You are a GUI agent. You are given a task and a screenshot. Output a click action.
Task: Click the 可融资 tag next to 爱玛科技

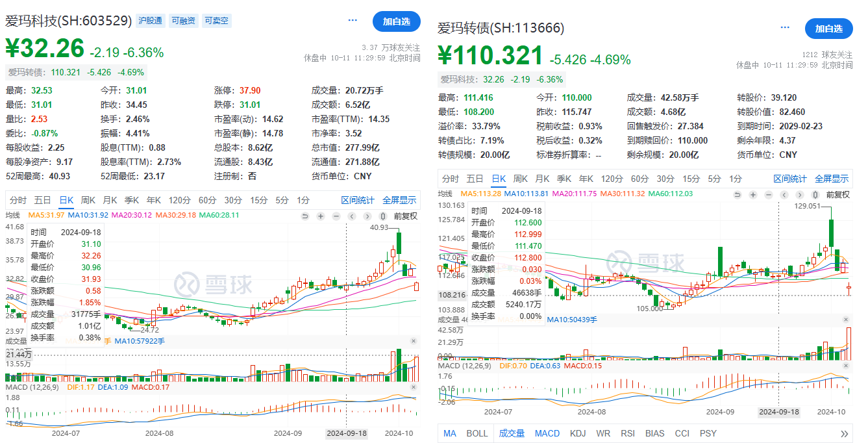tap(183, 21)
